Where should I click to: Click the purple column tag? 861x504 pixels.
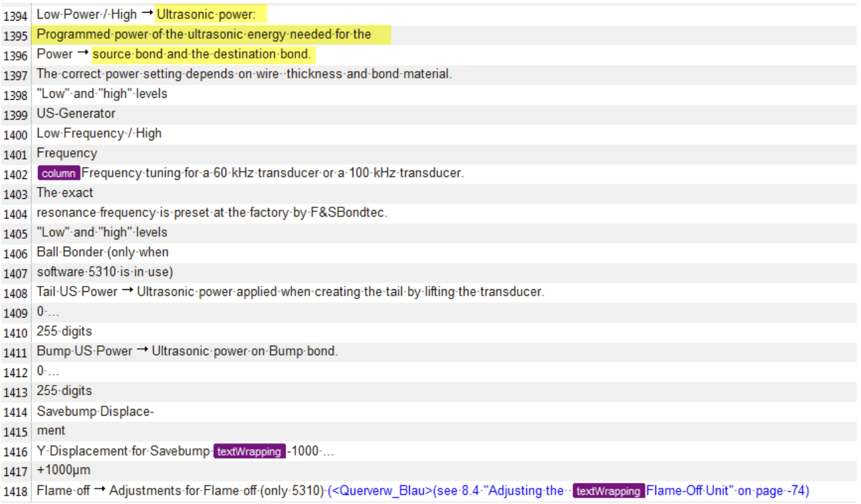(x=59, y=174)
